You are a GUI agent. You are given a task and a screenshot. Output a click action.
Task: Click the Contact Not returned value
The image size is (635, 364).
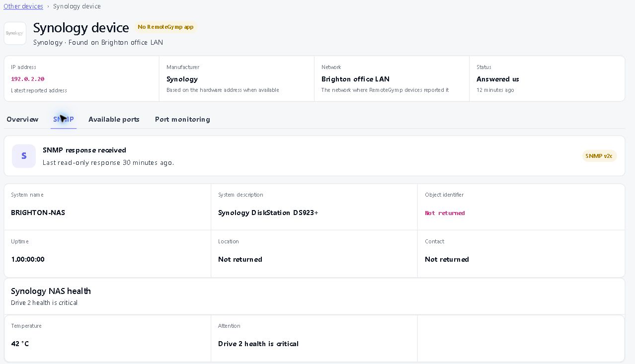[447, 259]
